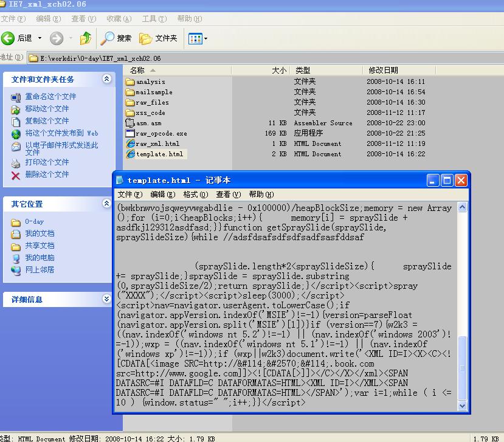This screenshot has height=442, width=504.
Task: Open Explorer's Help (帮助) menu
Action: click(190, 19)
